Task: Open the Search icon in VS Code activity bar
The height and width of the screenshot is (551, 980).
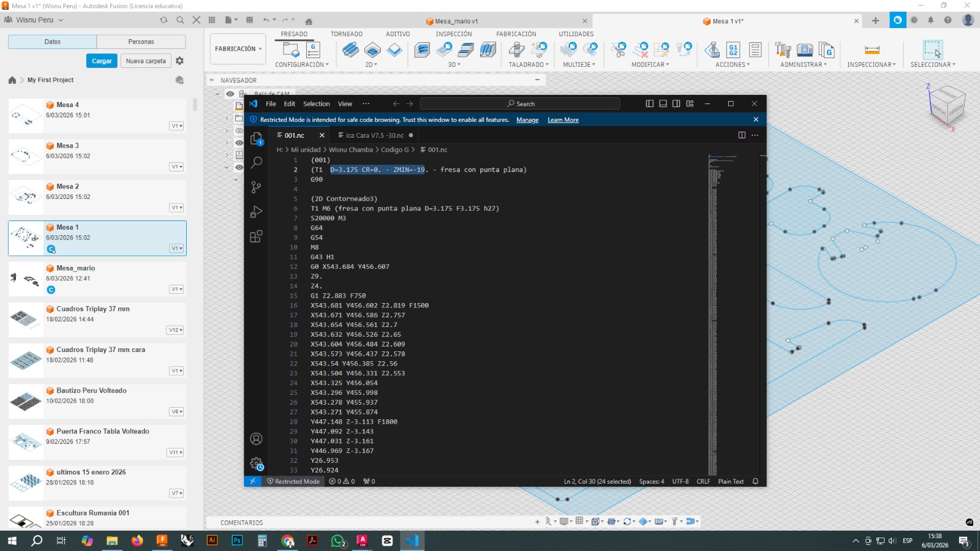Action: (x=256, y=163)
